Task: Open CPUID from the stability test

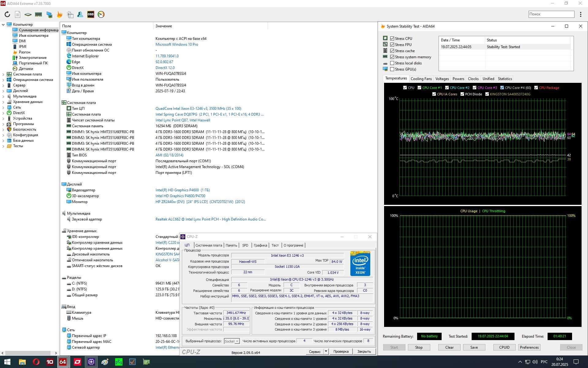Action: 504,347
